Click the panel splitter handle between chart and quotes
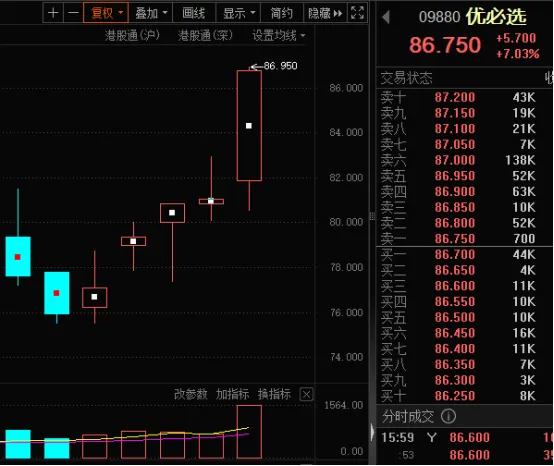This screenshot has width=554, height=466. 372,216
